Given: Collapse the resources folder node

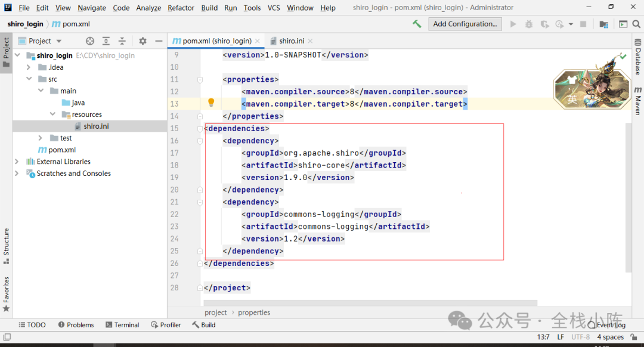Looking at the screenshot, I should (52, 114).
